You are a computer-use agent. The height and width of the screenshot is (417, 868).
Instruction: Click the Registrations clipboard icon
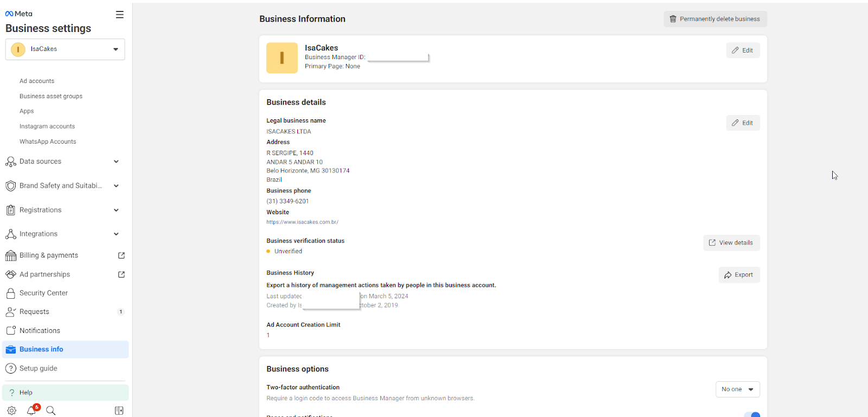(x=10, y=210)
